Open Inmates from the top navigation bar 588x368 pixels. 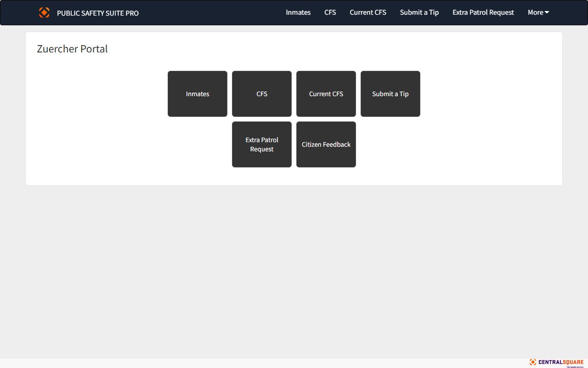point(298,12)
